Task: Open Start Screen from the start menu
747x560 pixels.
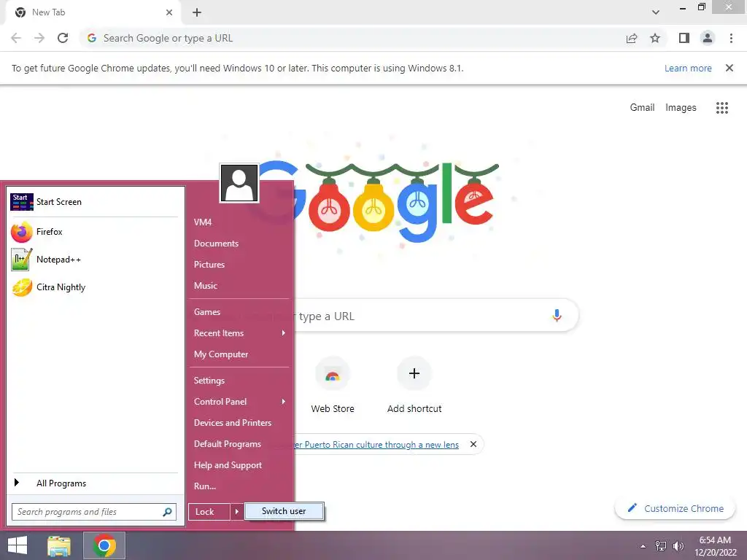Action: (94, 202)
